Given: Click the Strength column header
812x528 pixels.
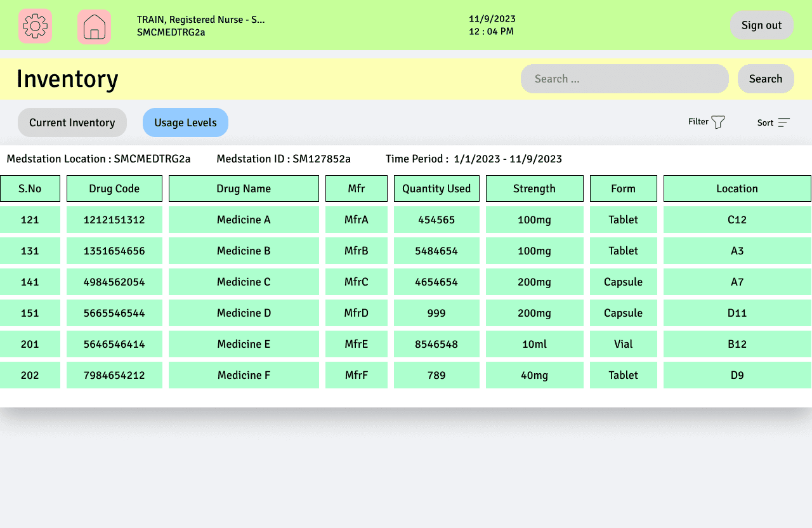Looking at the screenshot, I should click(535, 188).
